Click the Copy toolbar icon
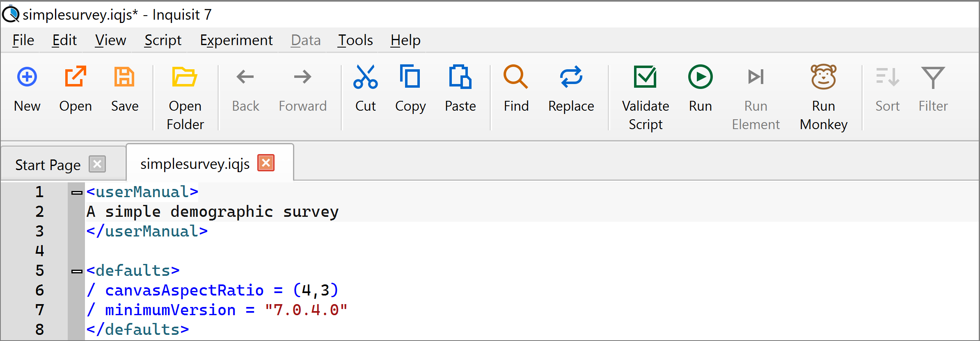980x341 pixels. 410,77
